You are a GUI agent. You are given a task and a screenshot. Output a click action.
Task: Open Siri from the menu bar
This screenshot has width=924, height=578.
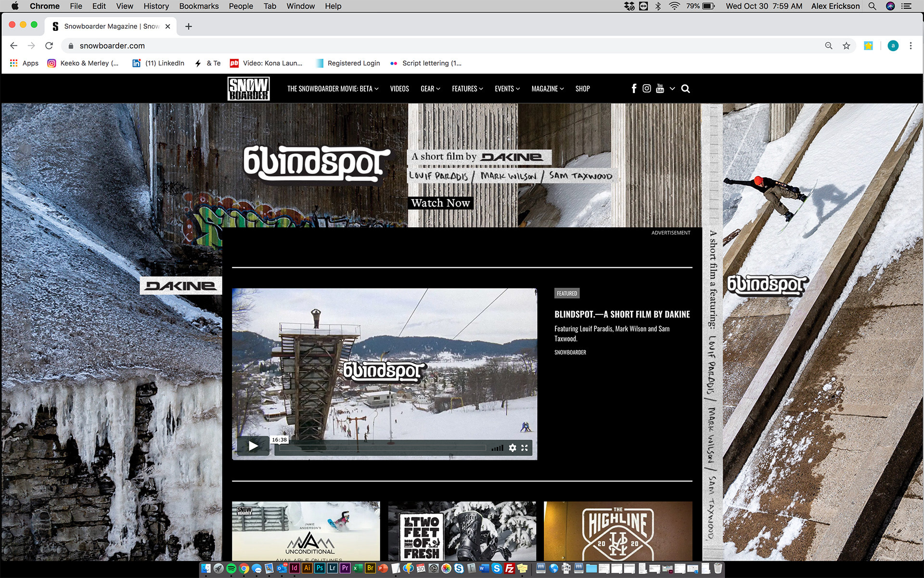890,6
